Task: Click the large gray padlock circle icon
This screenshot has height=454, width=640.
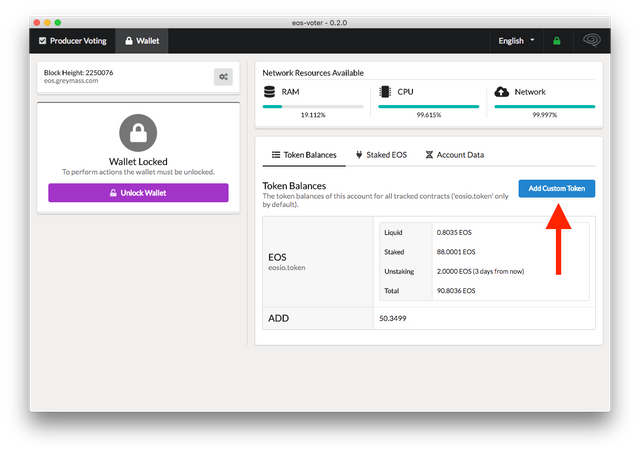Action: pos(138,133)
